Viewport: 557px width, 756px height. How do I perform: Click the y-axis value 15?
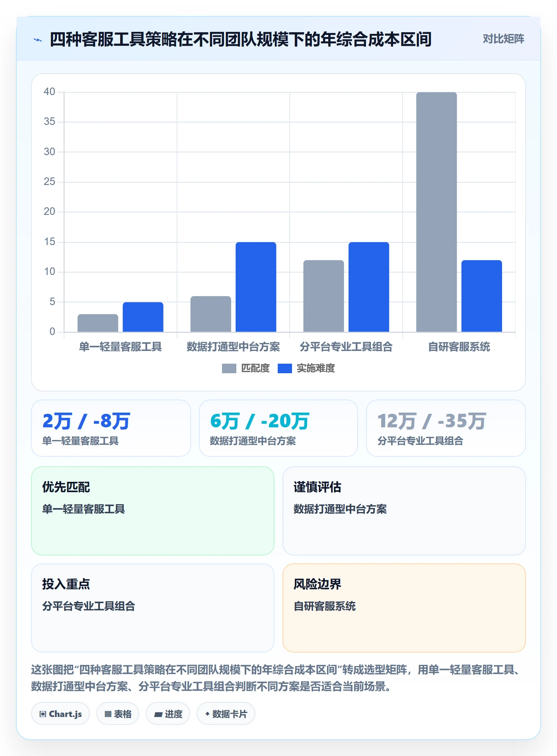click(x=49, y=242)
